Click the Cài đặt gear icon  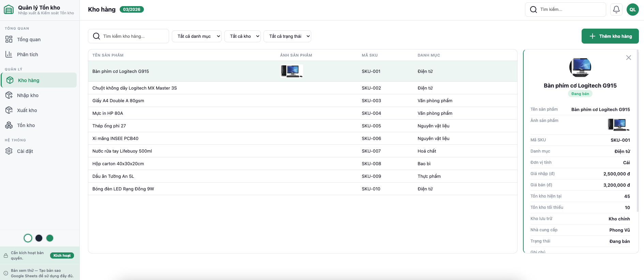9,151
